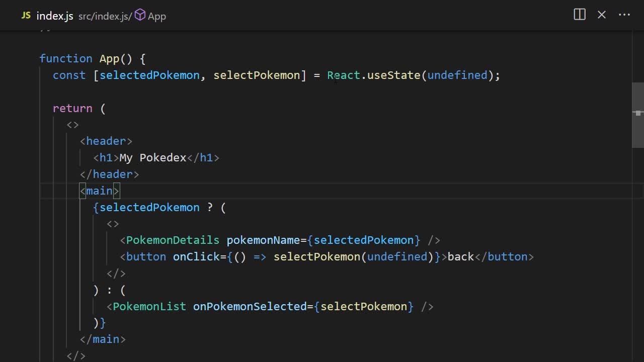The width and height of the screenshot is (644, 362).
Task: Click the split editor right icon
Action: coord(580,15)
